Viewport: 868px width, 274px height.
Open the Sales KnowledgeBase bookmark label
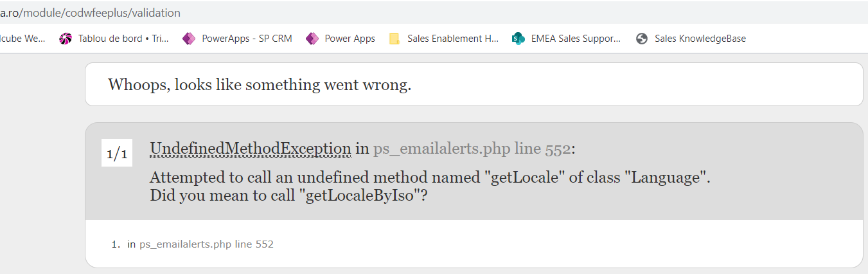[700, 39]
